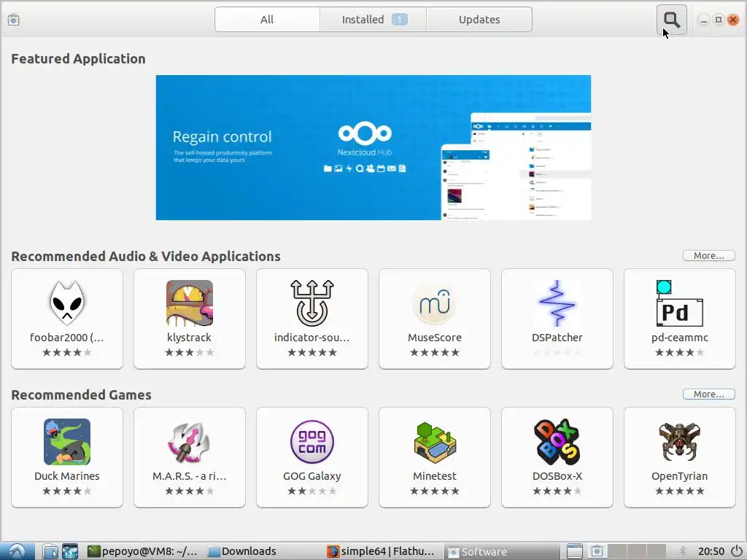Screen dimensions: 747x560
Task: Open the indicator-sound-switcher anchor icon
Action: [x=312, y=303]
